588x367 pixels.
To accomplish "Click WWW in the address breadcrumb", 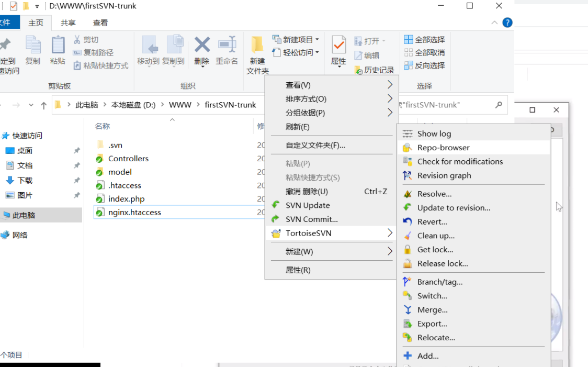I will 180,105.
